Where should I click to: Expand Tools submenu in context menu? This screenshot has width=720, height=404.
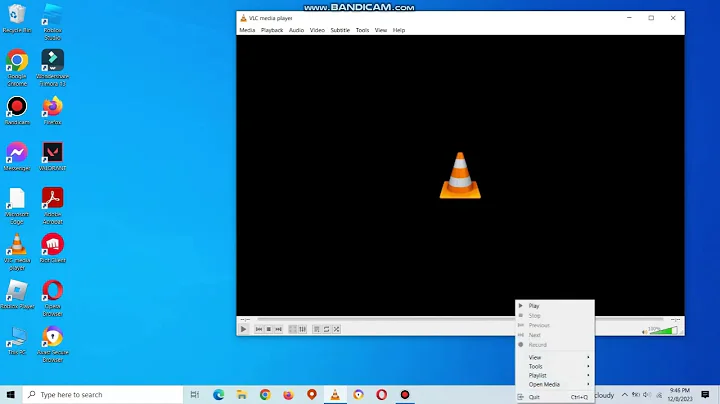(555, 366)
